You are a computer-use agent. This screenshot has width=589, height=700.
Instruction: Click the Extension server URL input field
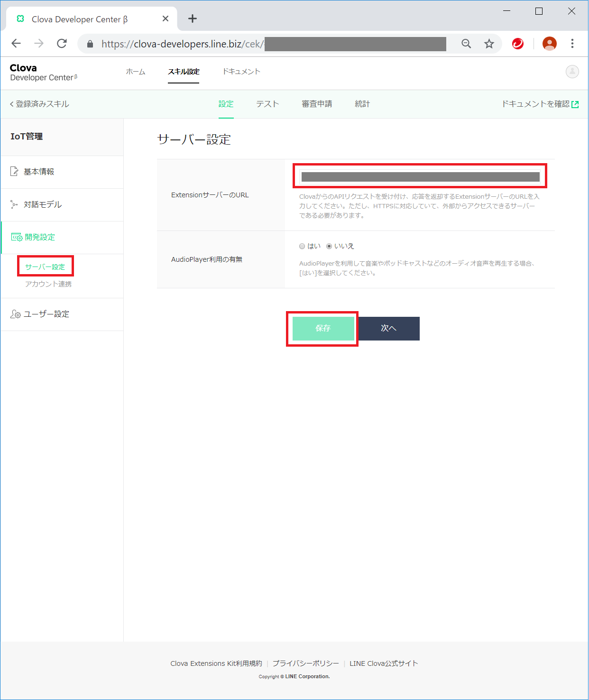(420, 177)
